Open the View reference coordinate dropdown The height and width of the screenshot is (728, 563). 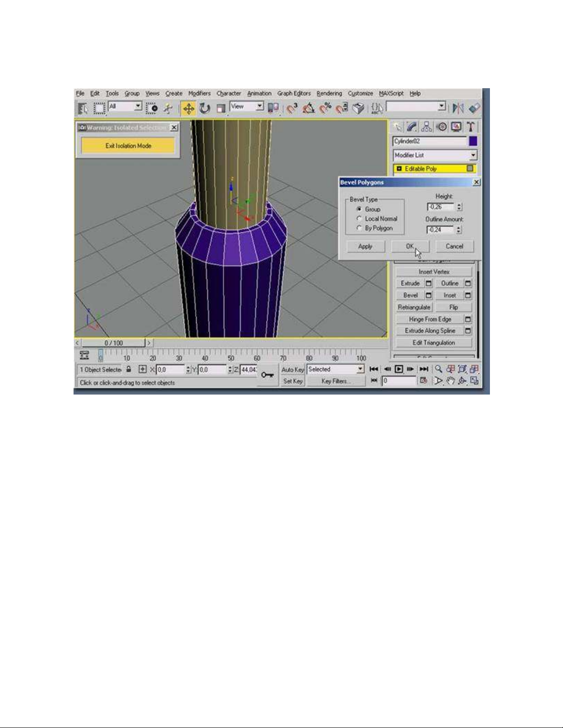pyautogui.click(x=260, y=107)
